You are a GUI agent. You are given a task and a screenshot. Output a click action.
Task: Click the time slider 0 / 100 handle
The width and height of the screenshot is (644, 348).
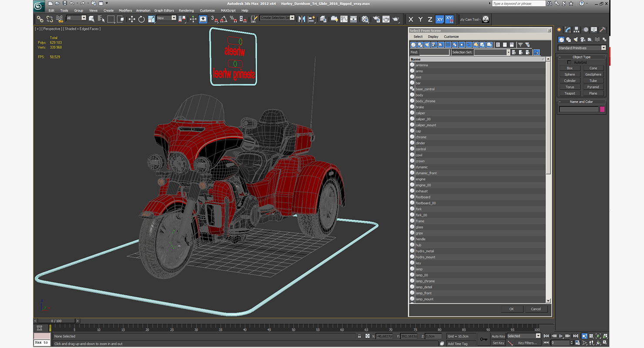57,321
